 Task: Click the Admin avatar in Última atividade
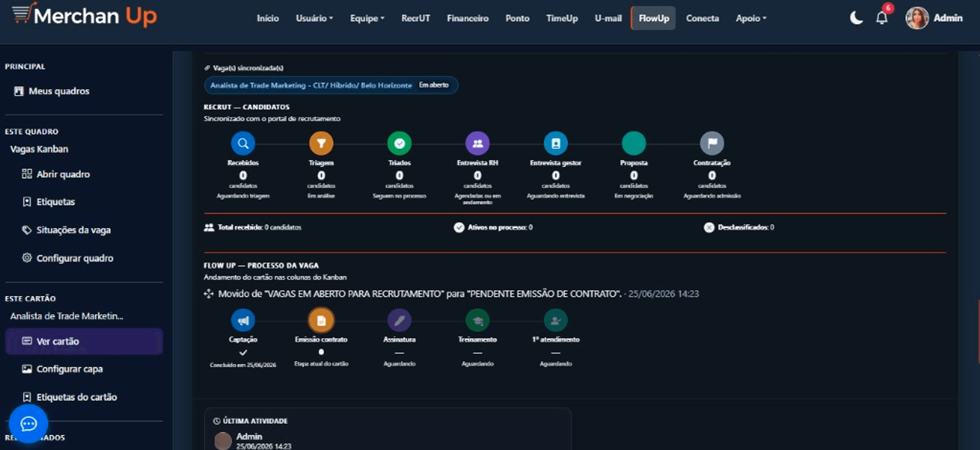point(223,441)
